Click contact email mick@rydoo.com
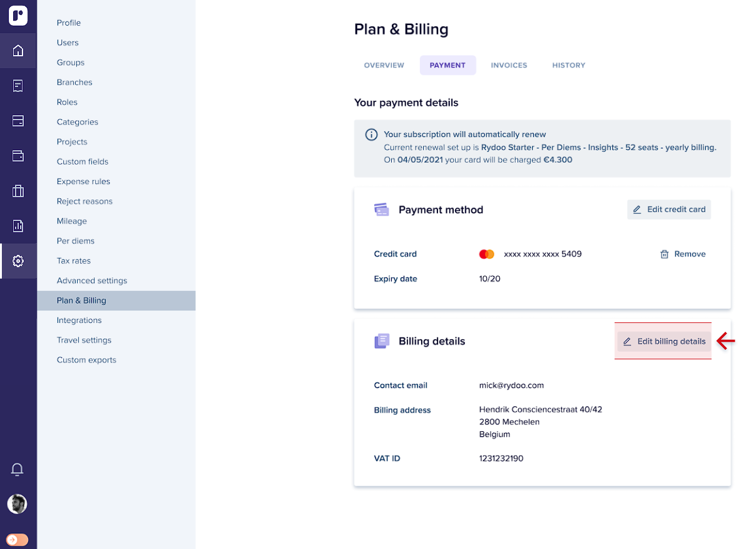The width and height of the screenshot is (756, 549). coord(511,386)
